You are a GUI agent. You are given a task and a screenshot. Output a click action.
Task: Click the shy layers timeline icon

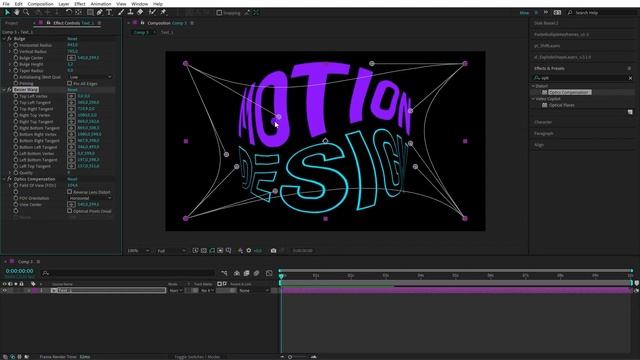click(x=236, y=273)
